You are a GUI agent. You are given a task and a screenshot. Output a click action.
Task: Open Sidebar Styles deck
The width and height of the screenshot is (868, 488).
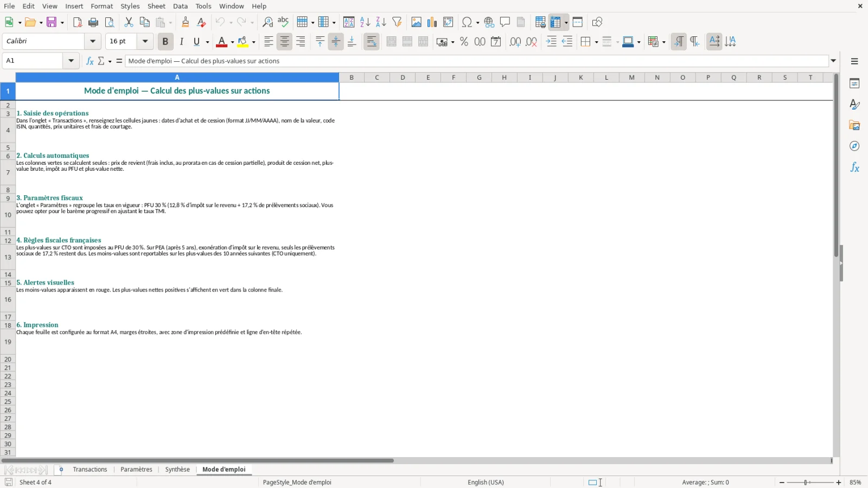854,105
